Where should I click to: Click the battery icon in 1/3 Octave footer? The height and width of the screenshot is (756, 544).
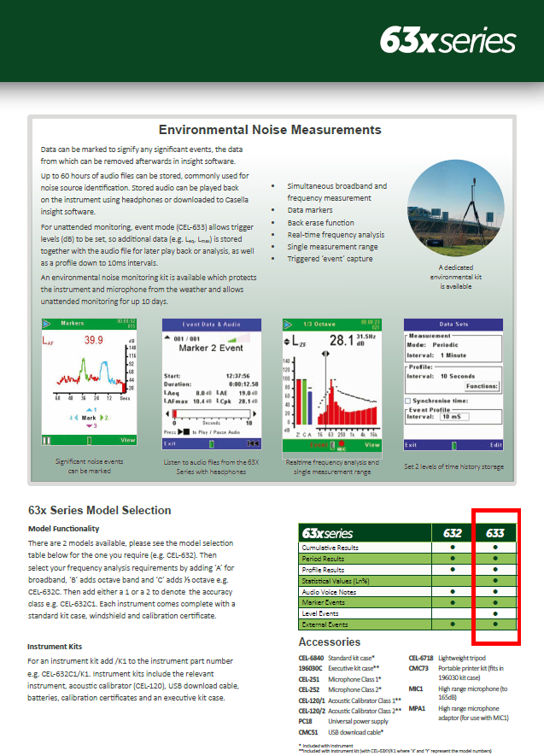(332, 445)
